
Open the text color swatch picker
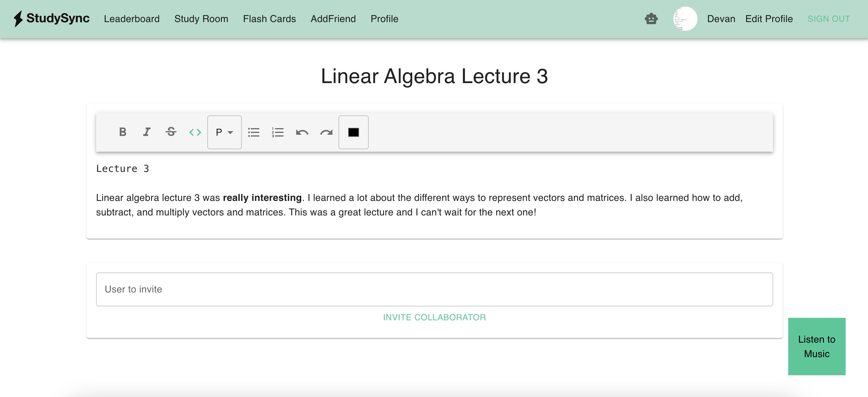pyautogui.click(x=354, y=132)
